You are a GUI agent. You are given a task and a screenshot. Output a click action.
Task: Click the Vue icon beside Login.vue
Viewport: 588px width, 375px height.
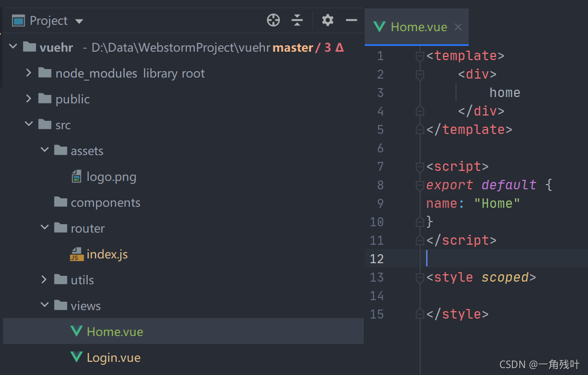click(77, 357)
